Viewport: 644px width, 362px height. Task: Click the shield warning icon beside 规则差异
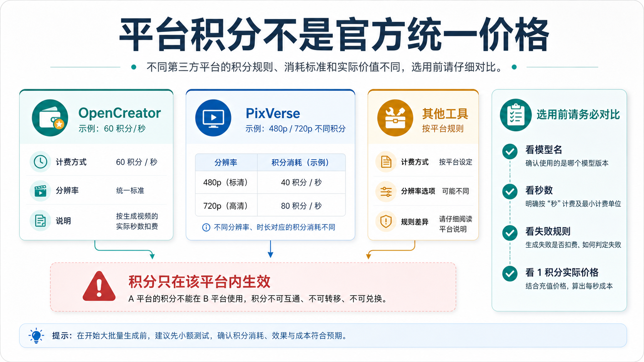pyautogui.click(x=386, y=222)
